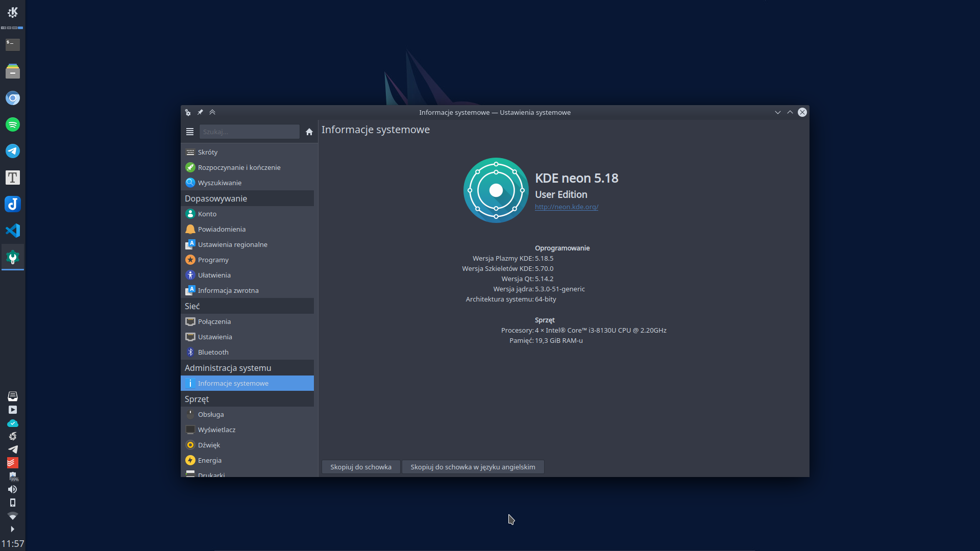Click the virtual desktop pager
This screenshot has height=551, width=980.
[x=12, y=28]
